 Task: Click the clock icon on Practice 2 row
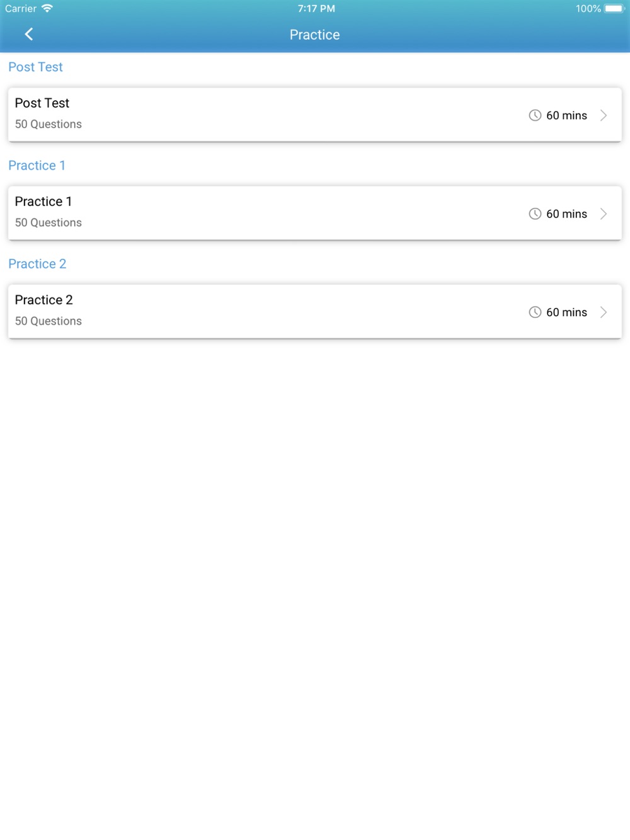535,312
